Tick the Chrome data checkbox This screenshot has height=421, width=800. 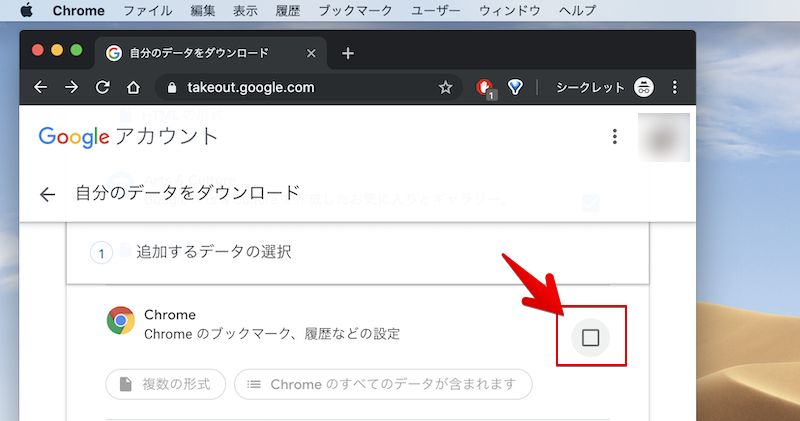coord(590,338)
